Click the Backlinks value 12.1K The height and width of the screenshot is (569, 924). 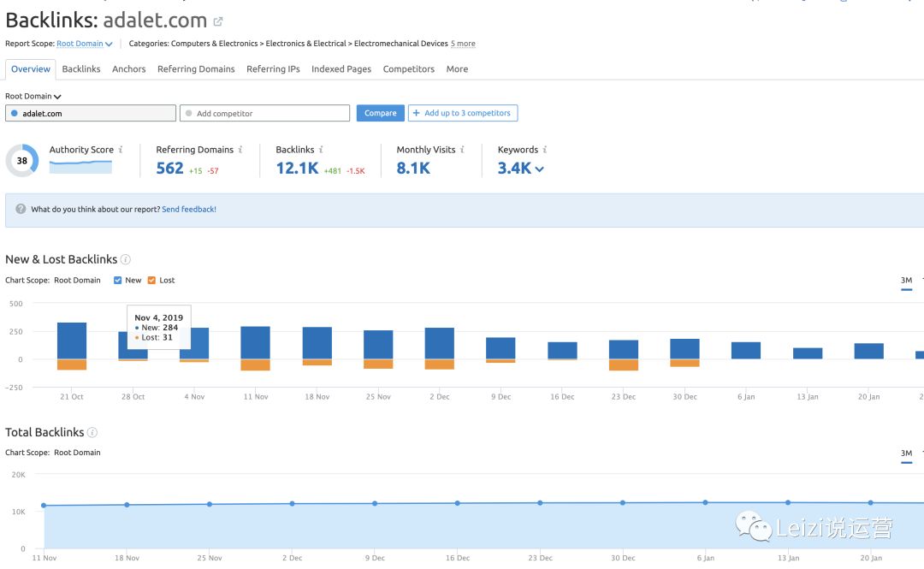[297, 169]
